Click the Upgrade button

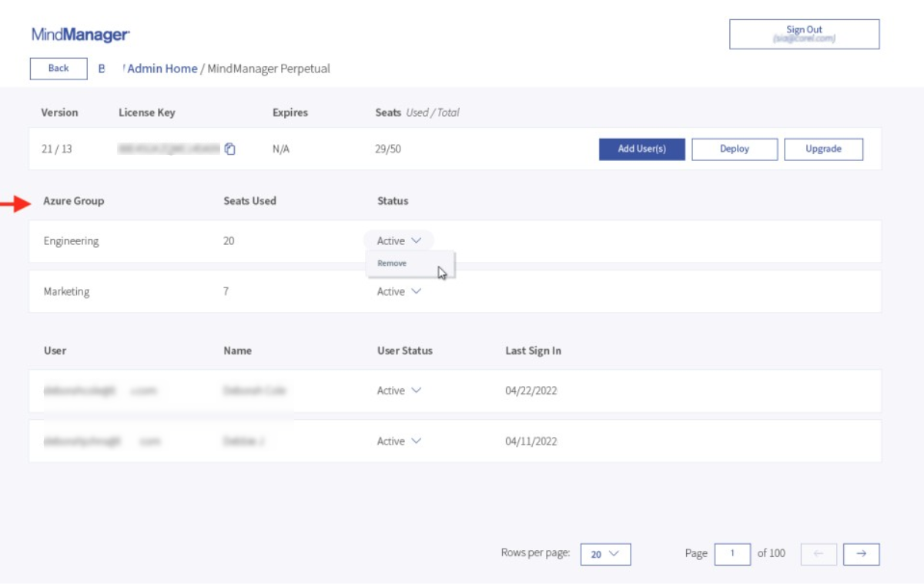click(824, 149)
